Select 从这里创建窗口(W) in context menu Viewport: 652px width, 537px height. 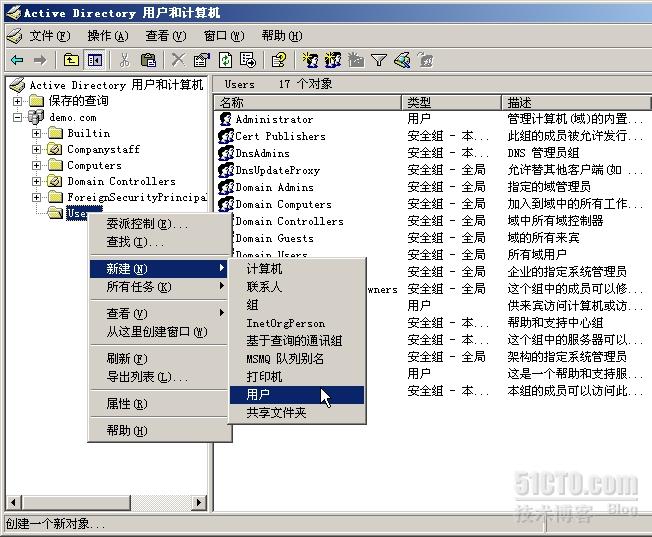[159, 332]
